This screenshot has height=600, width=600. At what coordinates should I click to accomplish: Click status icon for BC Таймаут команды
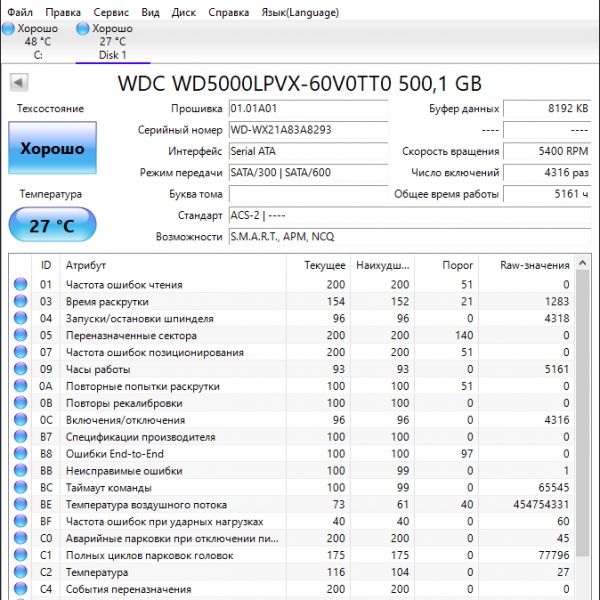[x=20, y=488]
